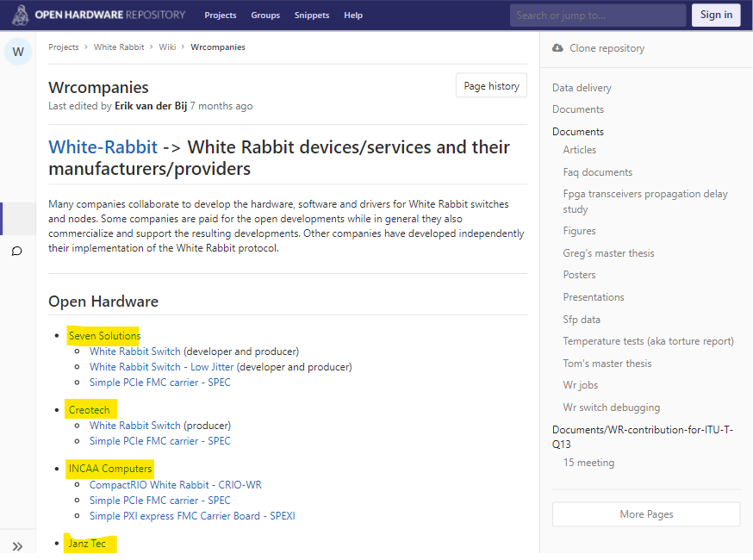Open the Wr jobs wiki page

click(581, 385)
